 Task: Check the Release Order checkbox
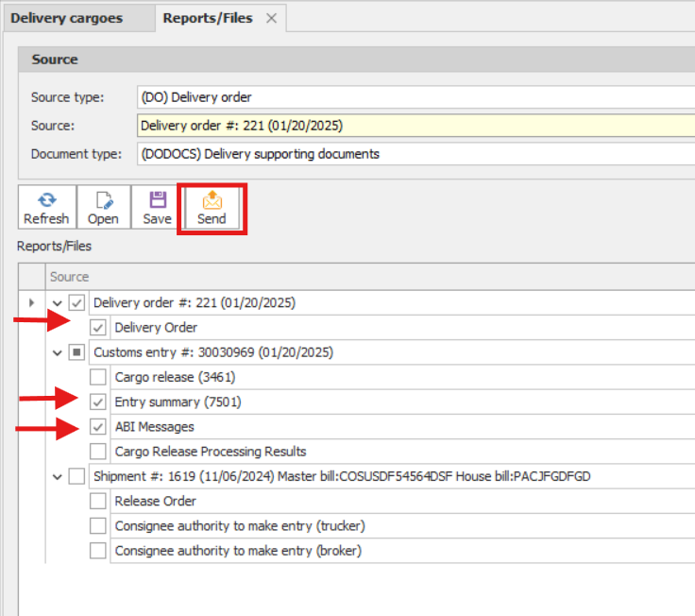[98, 501]
